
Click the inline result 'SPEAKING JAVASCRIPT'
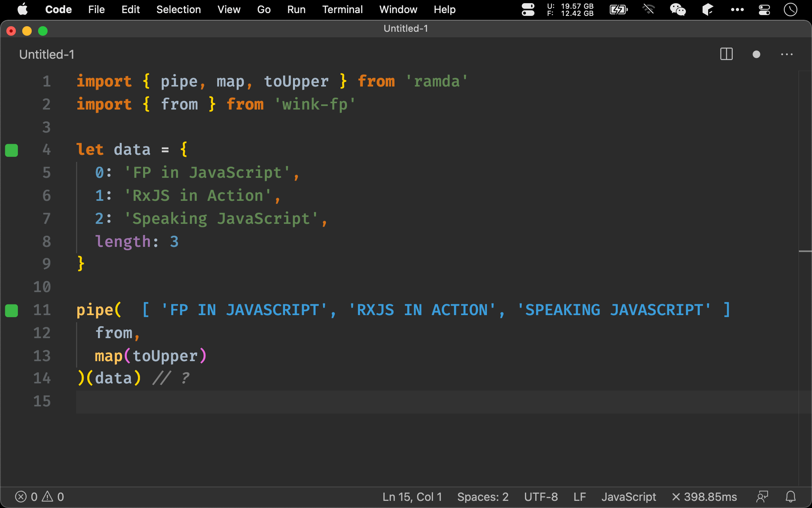click(x=614, y=310)
